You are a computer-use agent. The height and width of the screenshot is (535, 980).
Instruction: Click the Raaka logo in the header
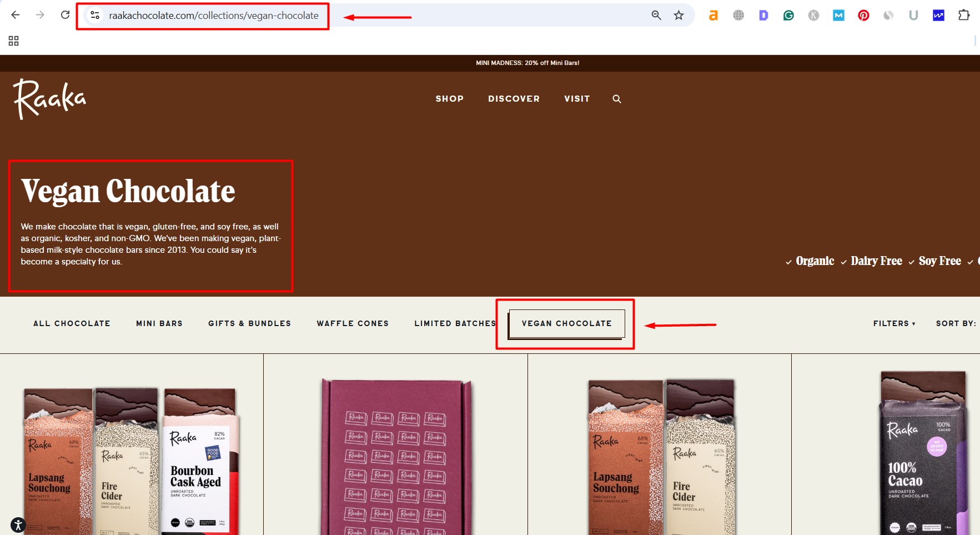pos(50,99)
